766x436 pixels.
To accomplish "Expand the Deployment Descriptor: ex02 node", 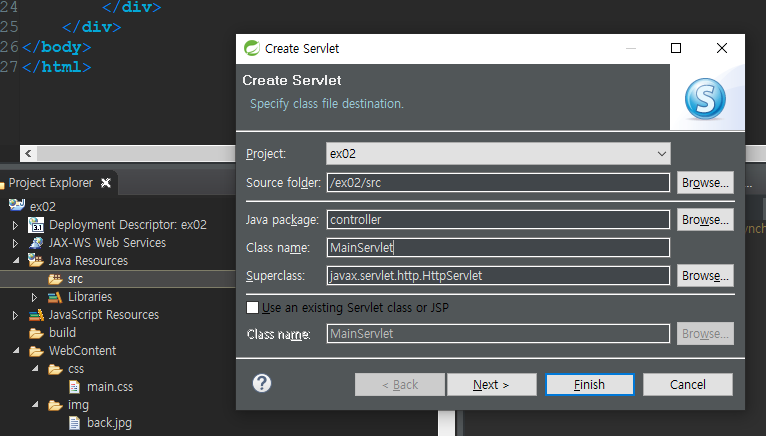I will [x=15, y=225].
